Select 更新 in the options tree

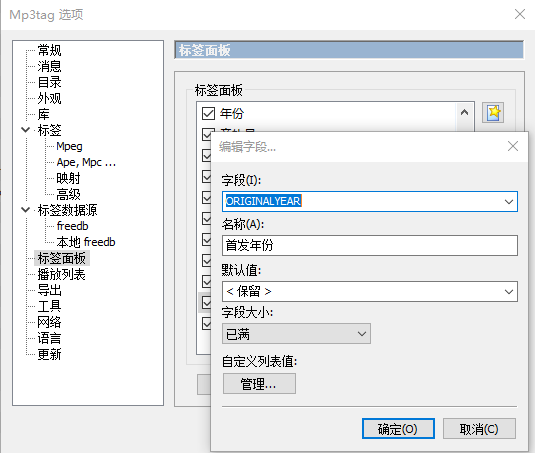pyautogui.click(x=49, y=354)
